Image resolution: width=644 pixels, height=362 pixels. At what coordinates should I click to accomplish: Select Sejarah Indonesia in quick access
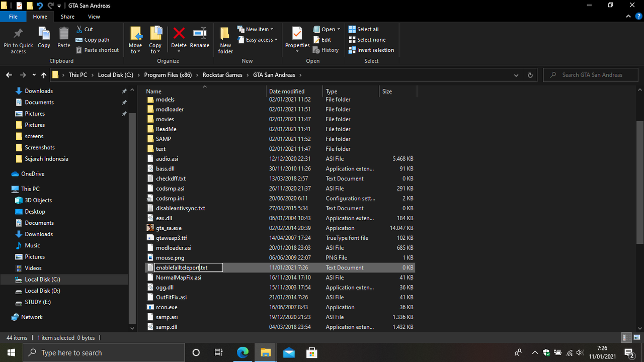pyautogui.click(x=46, y=159)
